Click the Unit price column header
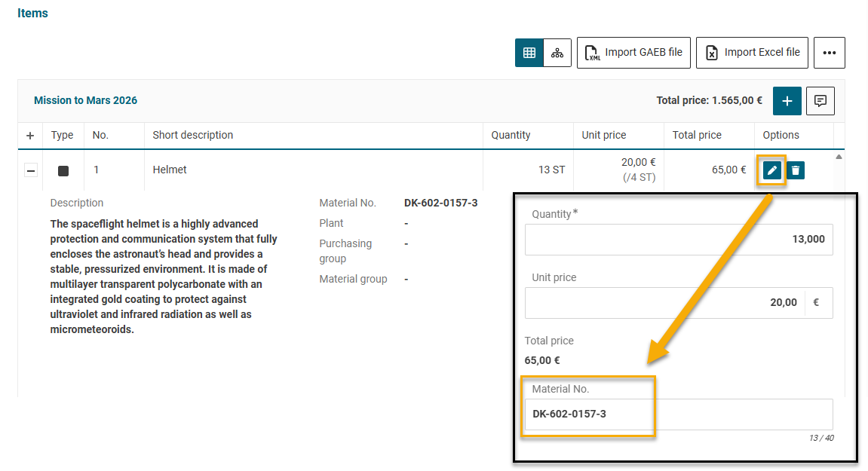This screenshot has width=868, height=471. coord(603,136)
